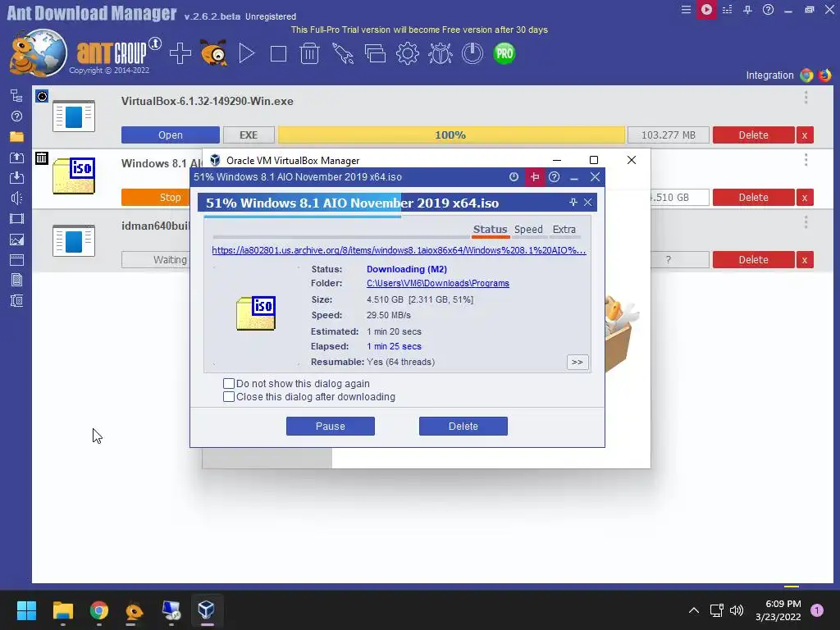
Task: Click the play triangle to start downloads
Action: pyautogui.click(x=246, y=53)
